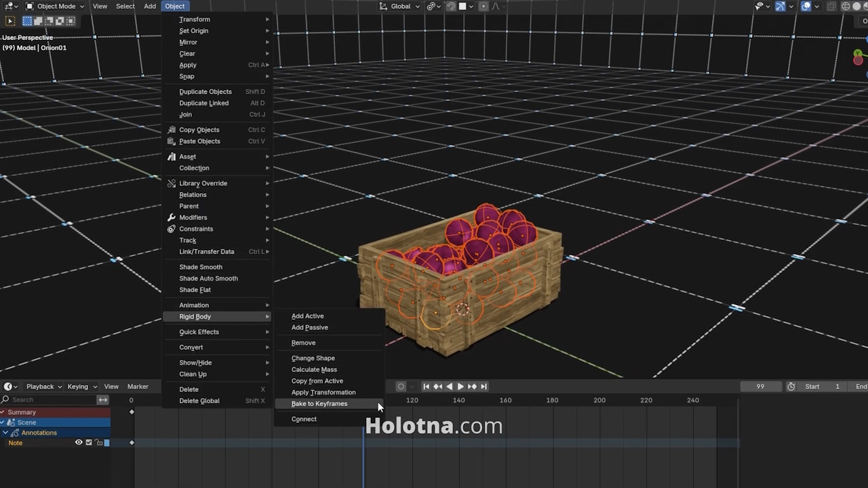
Task: Jump to the timeline end frame
Action: (484, 386)
